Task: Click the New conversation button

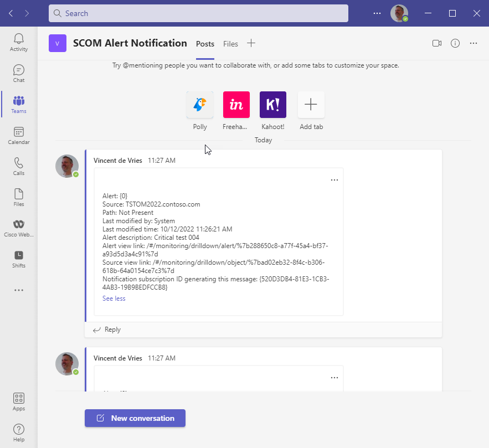Action: point(135,418)
